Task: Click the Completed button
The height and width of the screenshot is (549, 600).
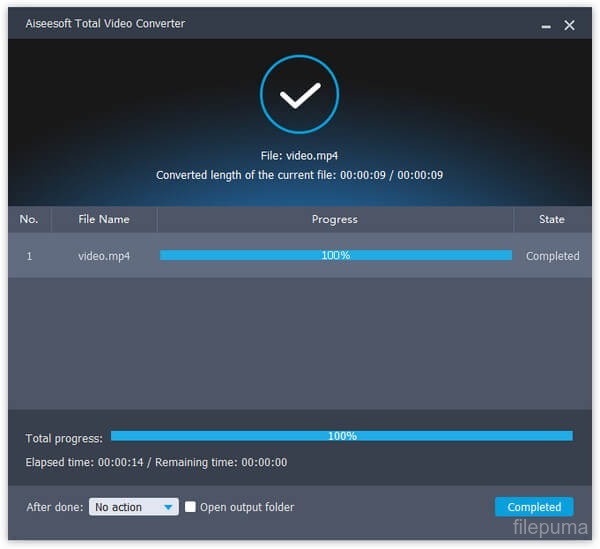Action: pyautogui.click(x=534, y=507)
